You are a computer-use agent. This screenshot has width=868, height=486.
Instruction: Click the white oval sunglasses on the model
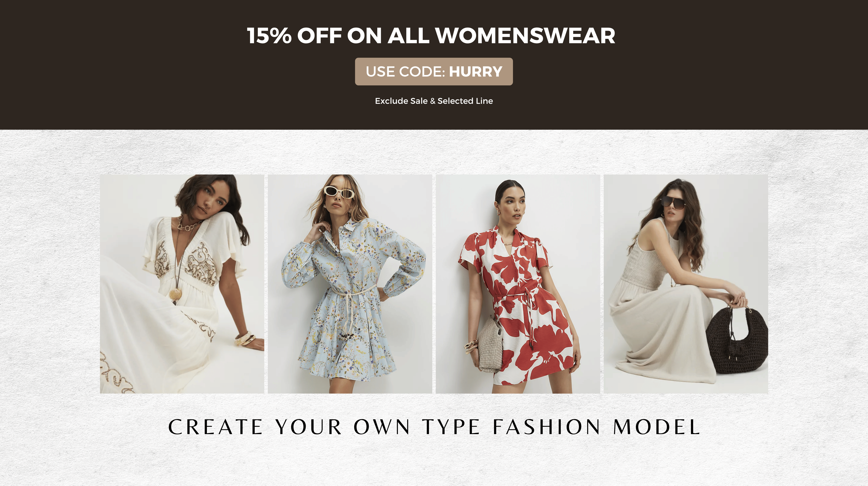(x=339, y=192)
